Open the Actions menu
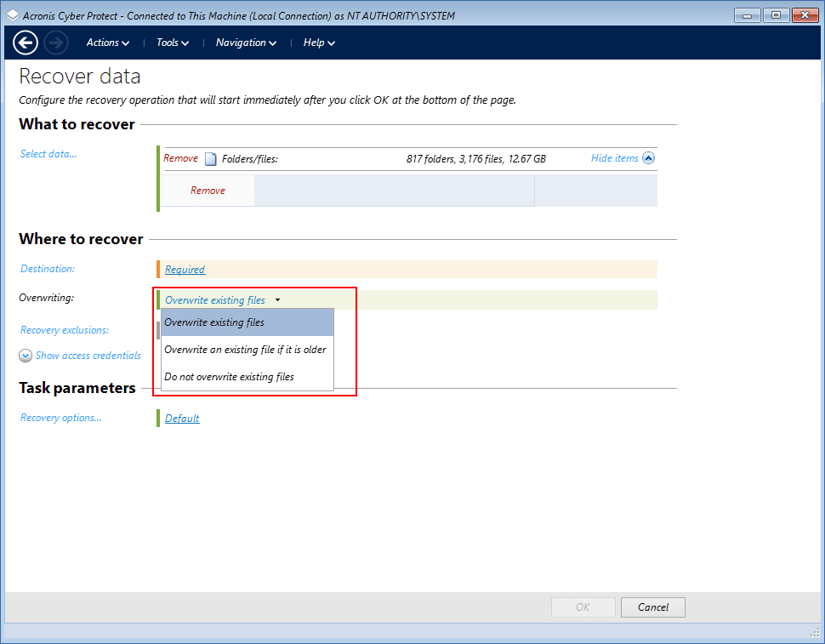Viewport: 825px width, 644px height. coord(108,43)
